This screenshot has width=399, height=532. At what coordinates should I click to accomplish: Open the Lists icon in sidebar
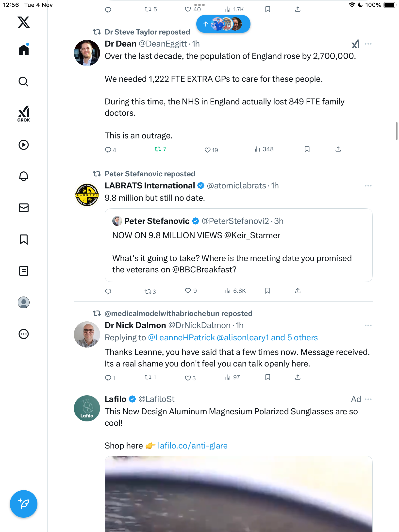click(x=24, y=271)
